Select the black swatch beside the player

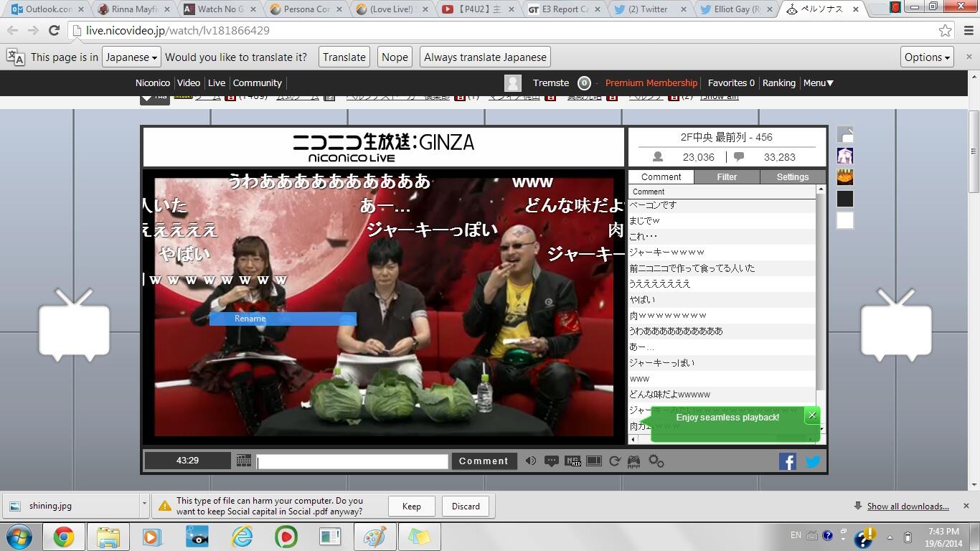(845, 199)
